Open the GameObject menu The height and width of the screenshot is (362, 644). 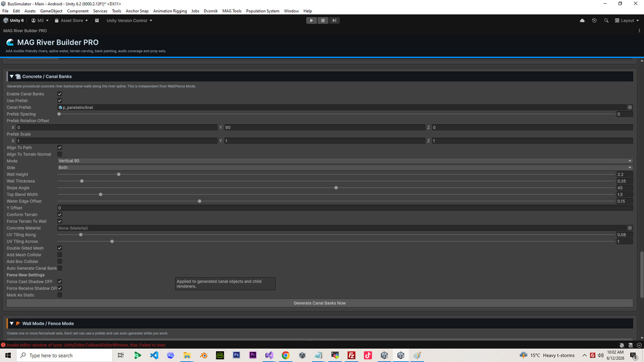pyautogui.click(x=51, y=11)
